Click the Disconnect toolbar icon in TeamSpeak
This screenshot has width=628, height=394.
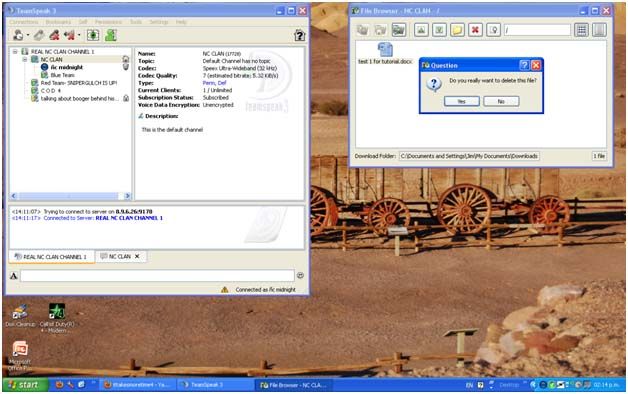click(39, 35)
